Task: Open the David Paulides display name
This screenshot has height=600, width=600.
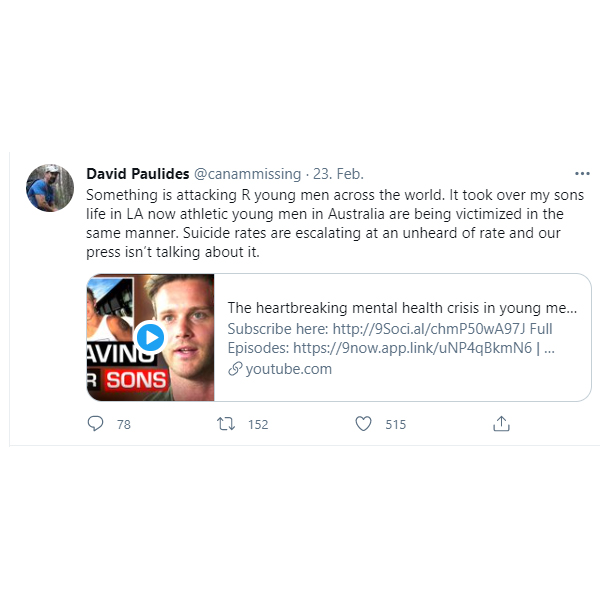Action: point(138,174)
